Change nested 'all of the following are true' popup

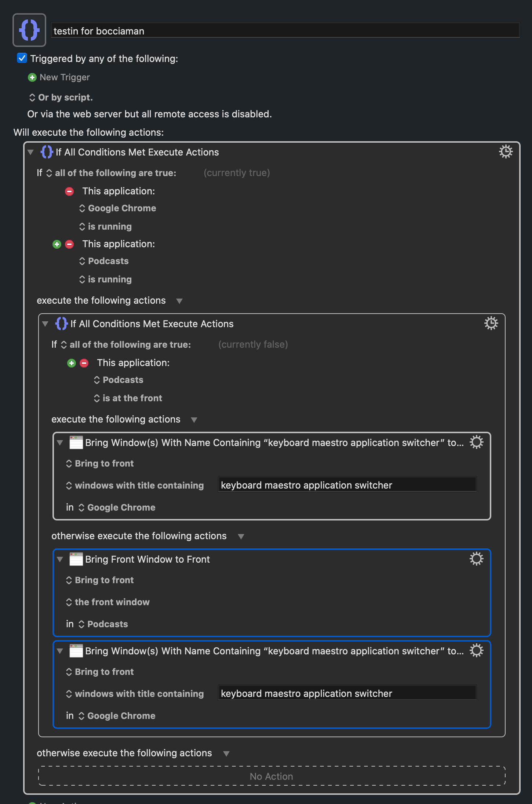[126, 345]
